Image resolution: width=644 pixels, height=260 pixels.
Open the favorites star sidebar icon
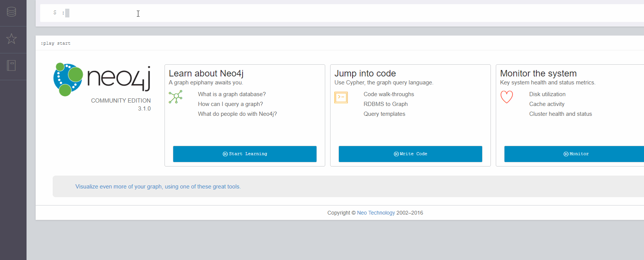(x=11, y=39)
